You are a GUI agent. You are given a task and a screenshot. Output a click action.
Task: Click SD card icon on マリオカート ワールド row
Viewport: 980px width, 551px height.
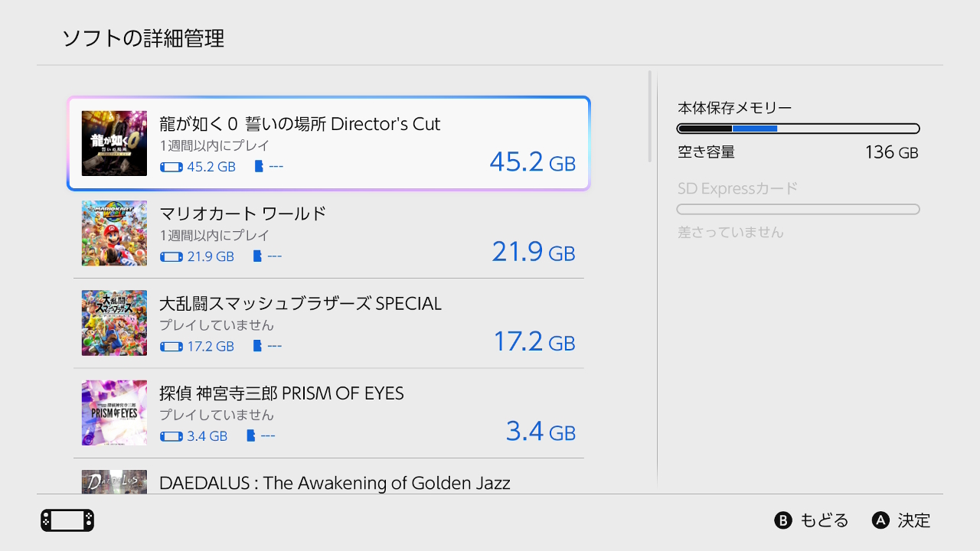point(257,256)
